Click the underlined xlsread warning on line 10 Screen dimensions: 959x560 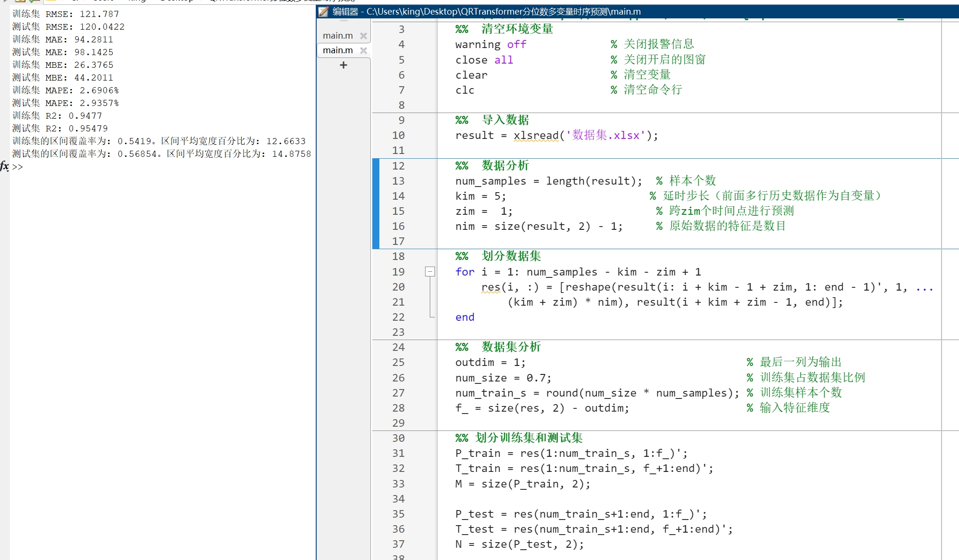tap(536, 136)
